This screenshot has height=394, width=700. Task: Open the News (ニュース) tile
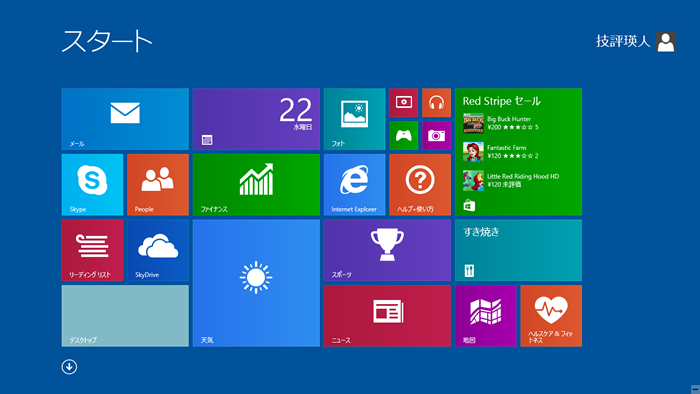point(388,316)
